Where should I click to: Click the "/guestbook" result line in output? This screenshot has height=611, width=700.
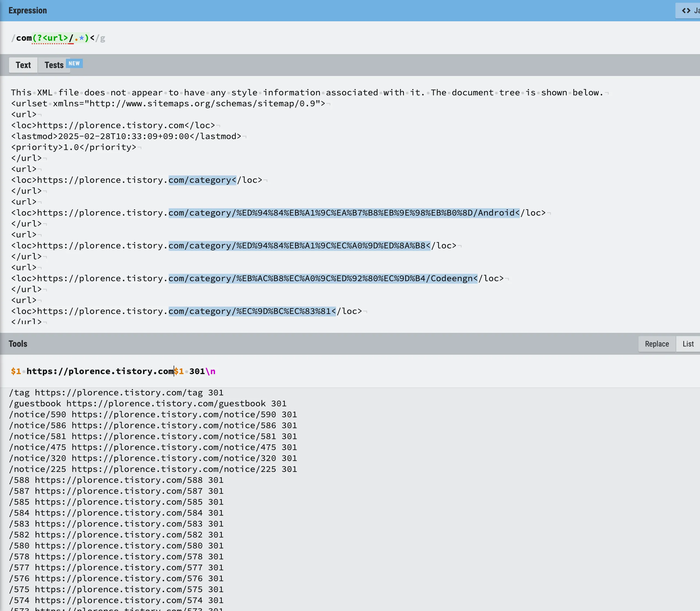147,404
